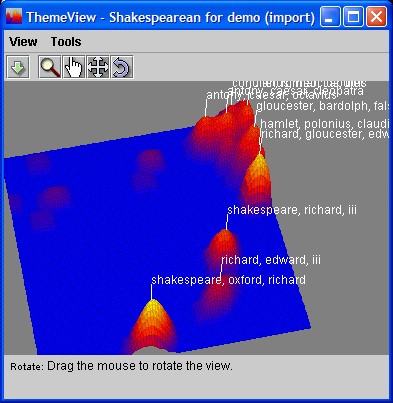Activate the rotate view tool
Viewport: 393px width, 403px height.
pyautogui.click(x=122, y=67)
